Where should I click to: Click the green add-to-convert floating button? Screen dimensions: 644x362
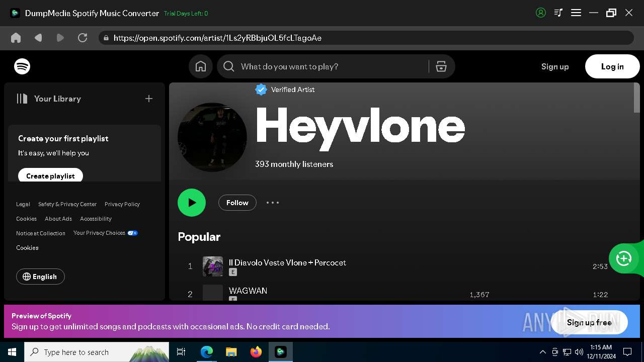pos(624,258)
